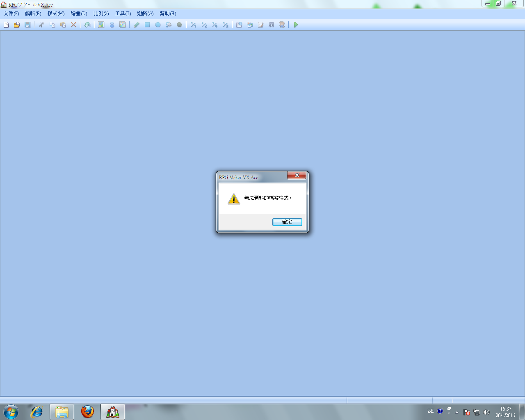Set map zoom to 1/2 scale
The image size is (525, 420).
pos(204,25)
